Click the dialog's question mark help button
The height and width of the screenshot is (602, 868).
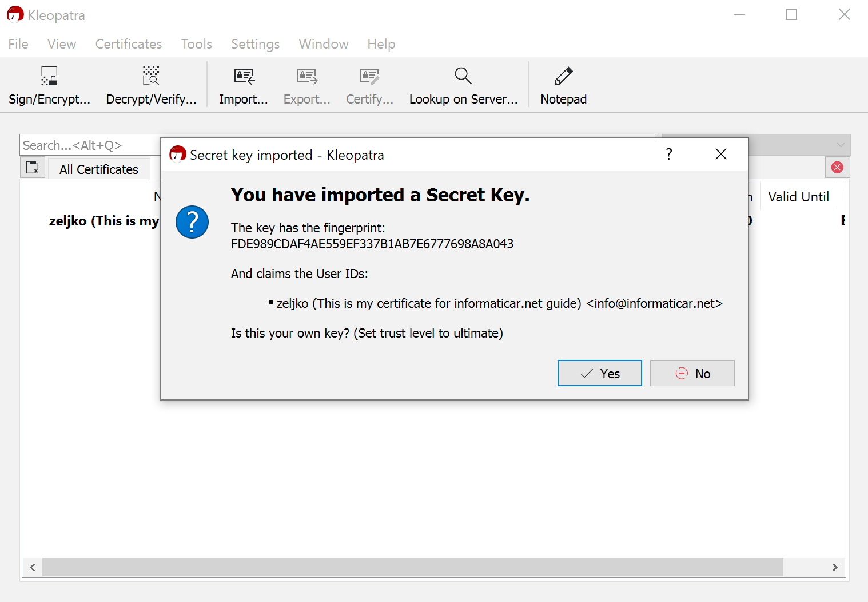click(669, 154)
